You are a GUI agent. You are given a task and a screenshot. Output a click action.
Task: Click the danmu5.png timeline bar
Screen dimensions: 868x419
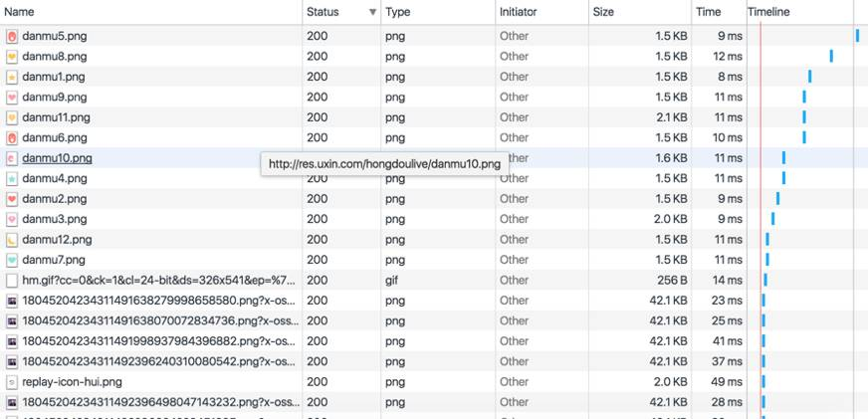[857, 36]
